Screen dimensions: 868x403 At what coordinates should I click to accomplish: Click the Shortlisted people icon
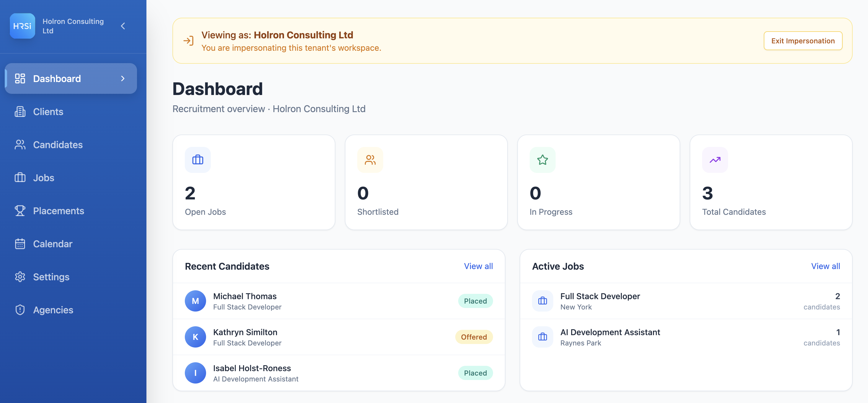(370, 160)
